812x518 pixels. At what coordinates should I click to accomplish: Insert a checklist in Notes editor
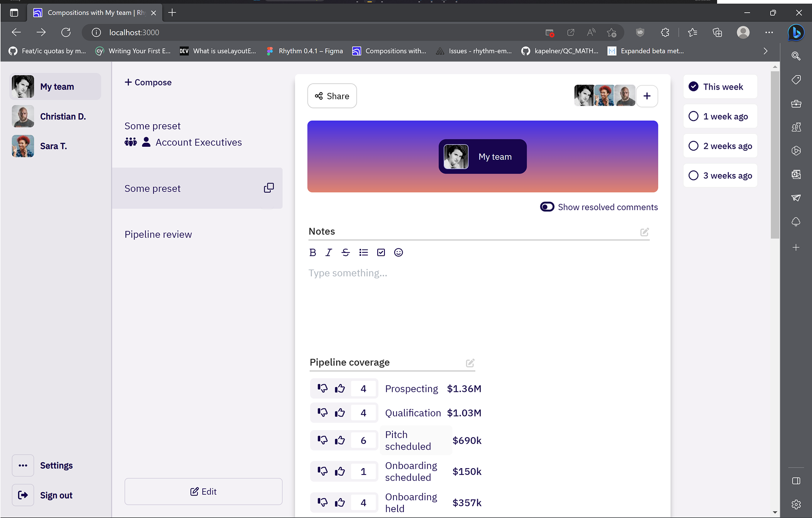(x=381, y=252)
